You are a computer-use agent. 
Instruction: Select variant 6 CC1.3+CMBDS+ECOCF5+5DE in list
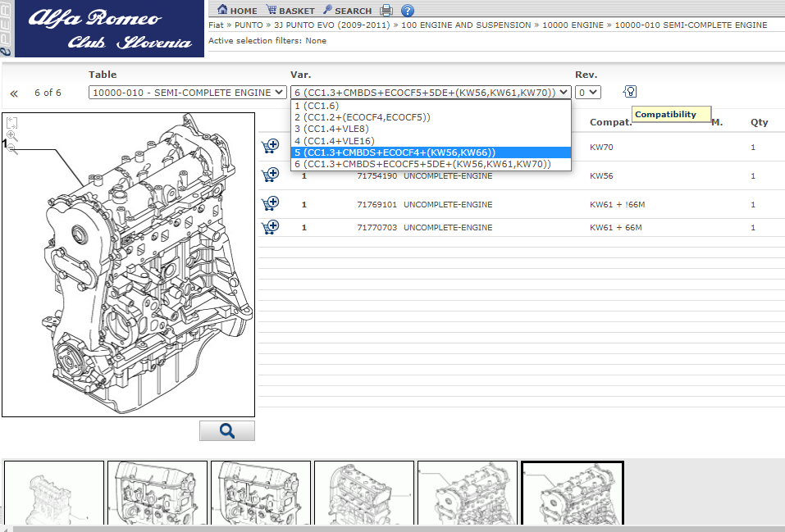point(431,164)
